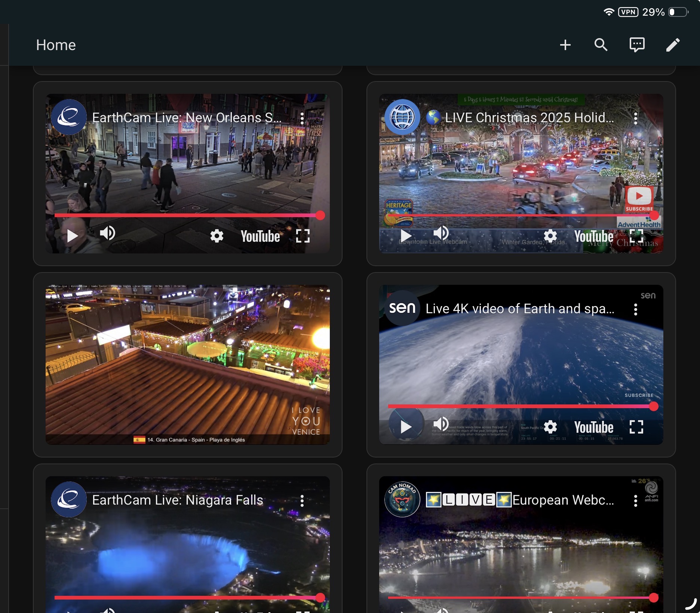Open the EarthCam avatar on Niagara Falls video
The image size is (700, 613).
coord(69,500)
